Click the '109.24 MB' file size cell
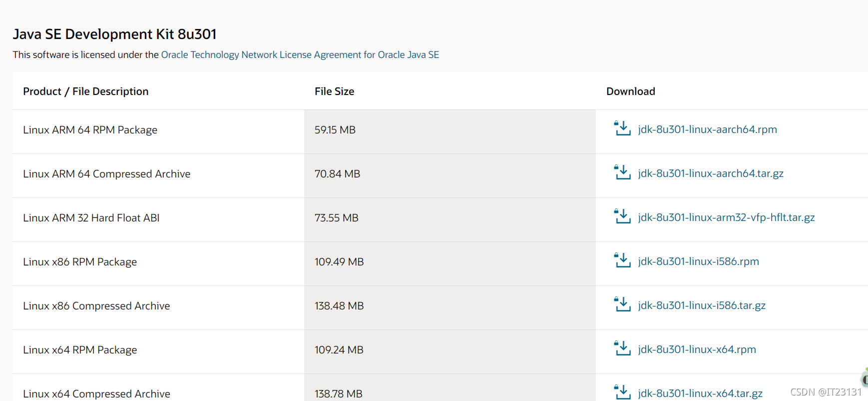 coord(449,351)
